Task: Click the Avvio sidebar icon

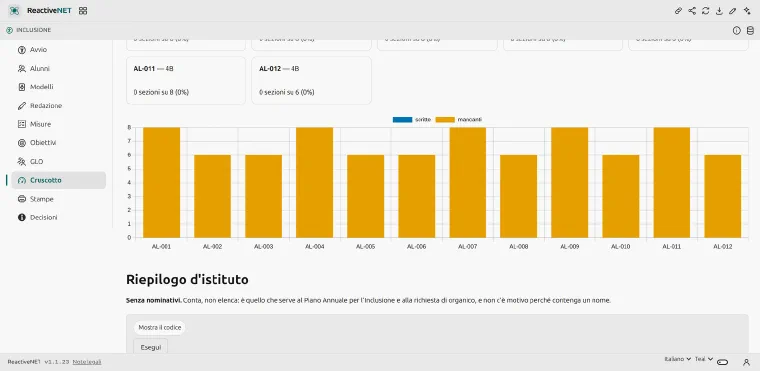Action: click(21, 49)
